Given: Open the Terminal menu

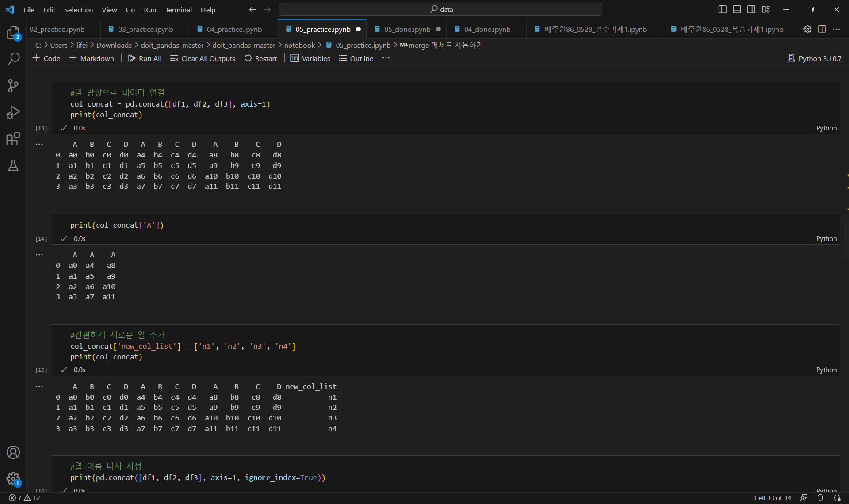Looking at the screenshot, I should click(x=178, y=10).
